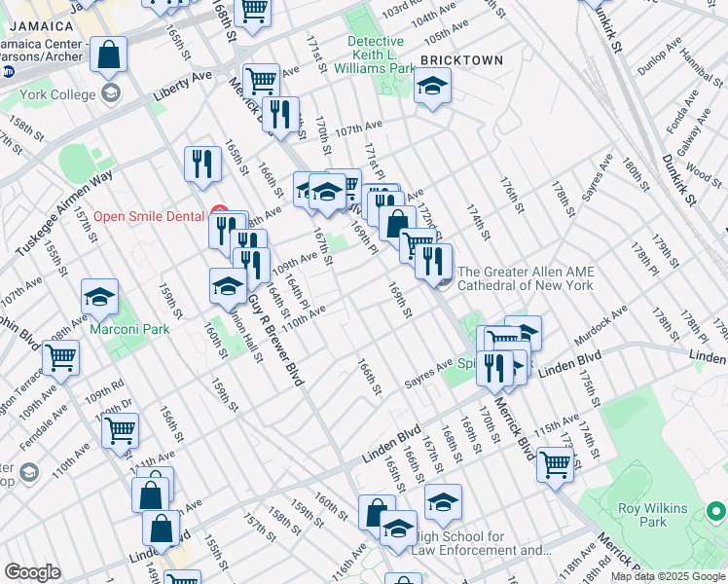
Task: Click the shopping bag marker on 169th Pl
Action: pos(397,223)
